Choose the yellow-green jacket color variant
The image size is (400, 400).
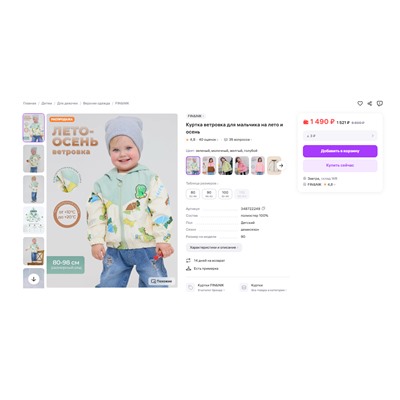coord(225,165)
